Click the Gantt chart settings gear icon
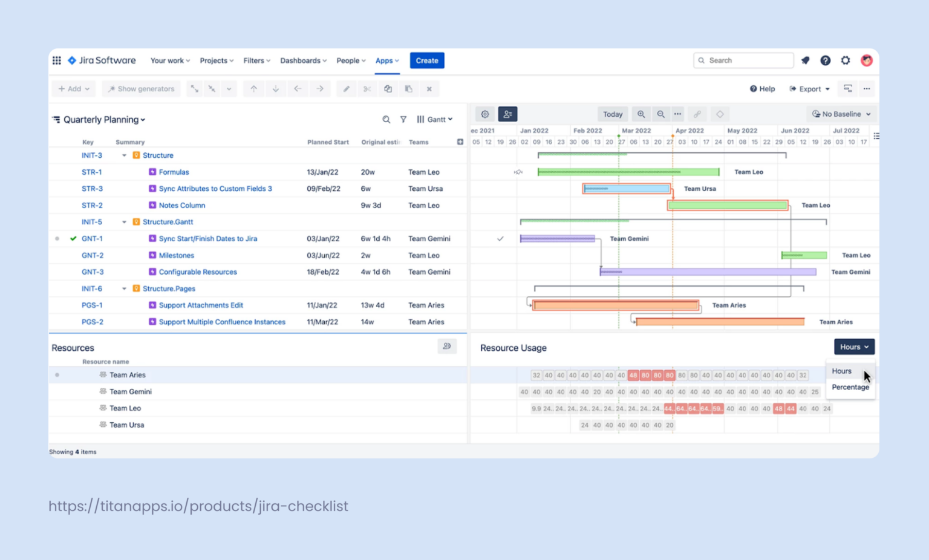The width and height of the screenshot is (929, 560). tap(485, 114)
